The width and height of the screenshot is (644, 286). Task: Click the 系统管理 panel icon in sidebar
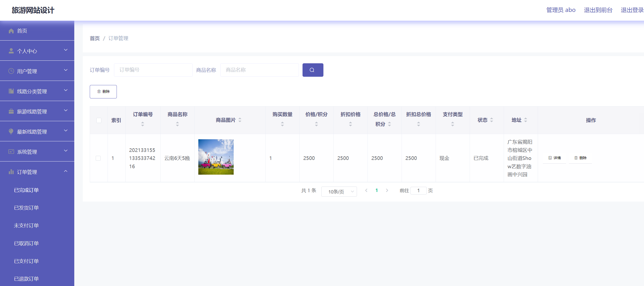point(11,151)
